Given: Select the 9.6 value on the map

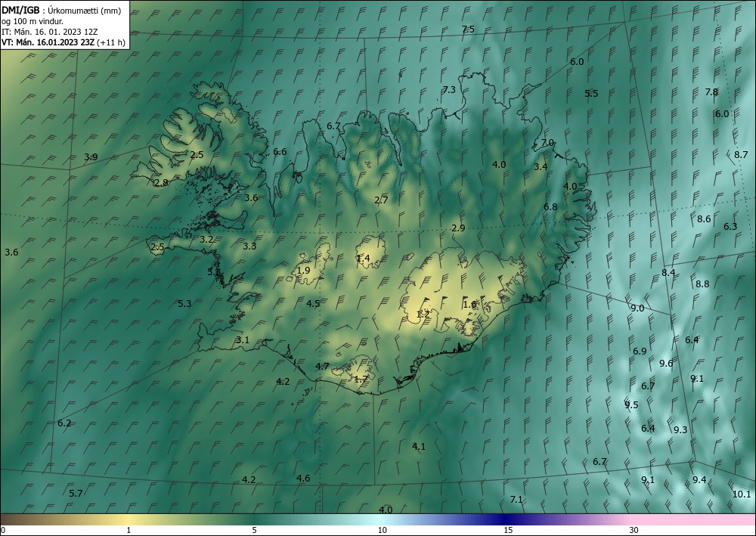Looking at the screenshot, I should click(x=666, y=364).
